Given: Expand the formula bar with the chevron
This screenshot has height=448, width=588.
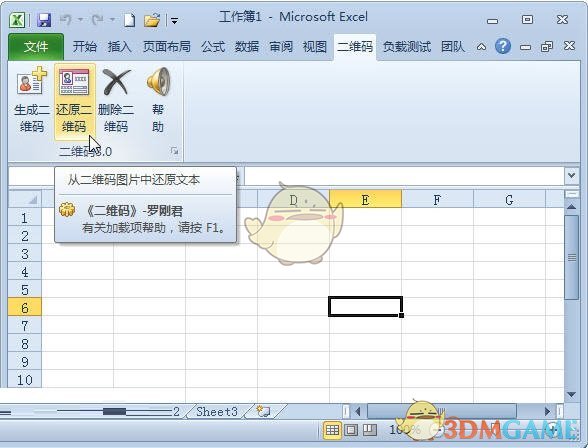Looking at the screenshot, I should 572,175.
